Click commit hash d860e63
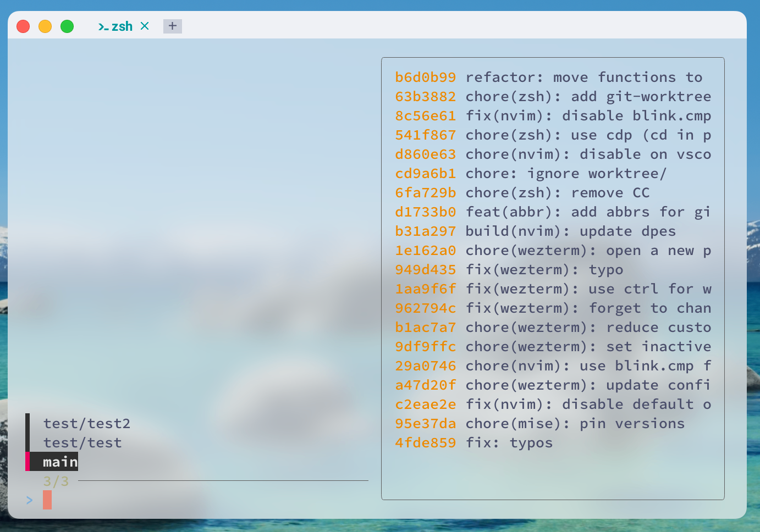Screen dimensions: 760x532 click(426, 154)
